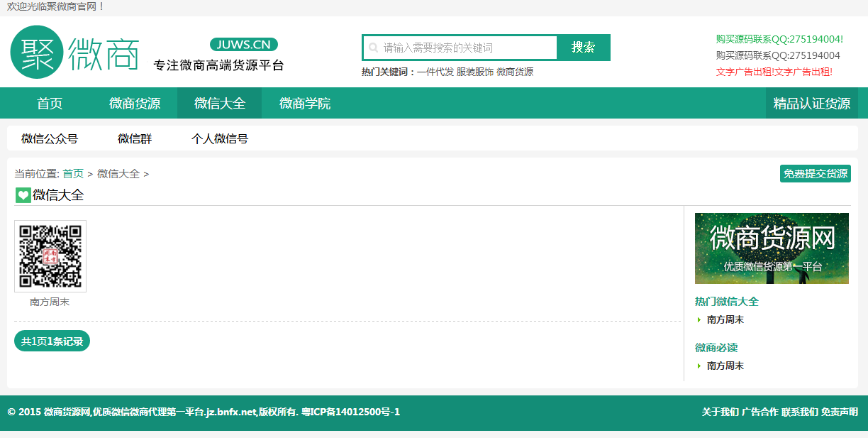Click the 南方周末 caption under QR code
The height and width of the screenshot is (438, 868).
coord(50,302)
